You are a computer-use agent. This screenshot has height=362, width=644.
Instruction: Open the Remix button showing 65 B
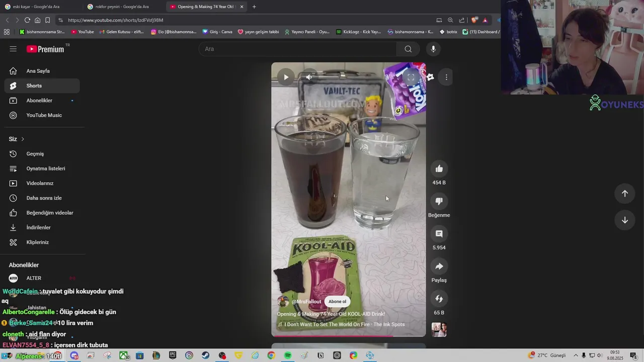tap(439, 299)
